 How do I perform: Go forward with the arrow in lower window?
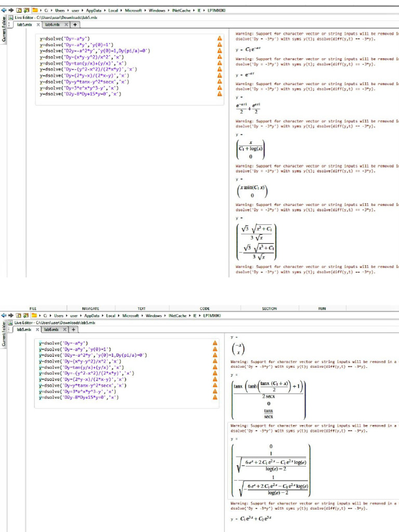11,315
